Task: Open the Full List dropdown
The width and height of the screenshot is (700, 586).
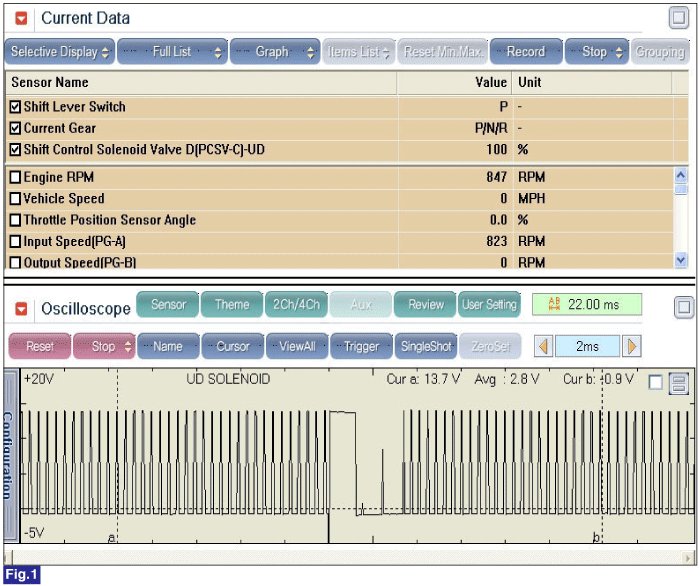Action: (x=172, y=52)
